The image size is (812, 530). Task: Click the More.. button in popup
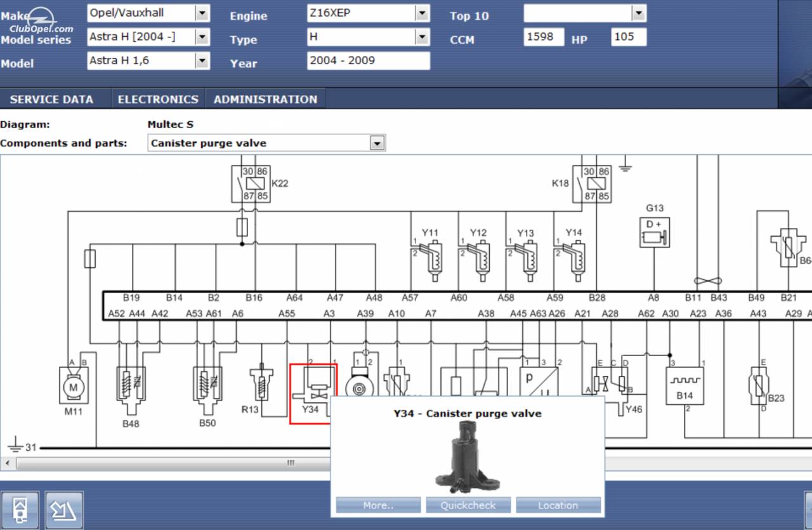pos(378,505)
